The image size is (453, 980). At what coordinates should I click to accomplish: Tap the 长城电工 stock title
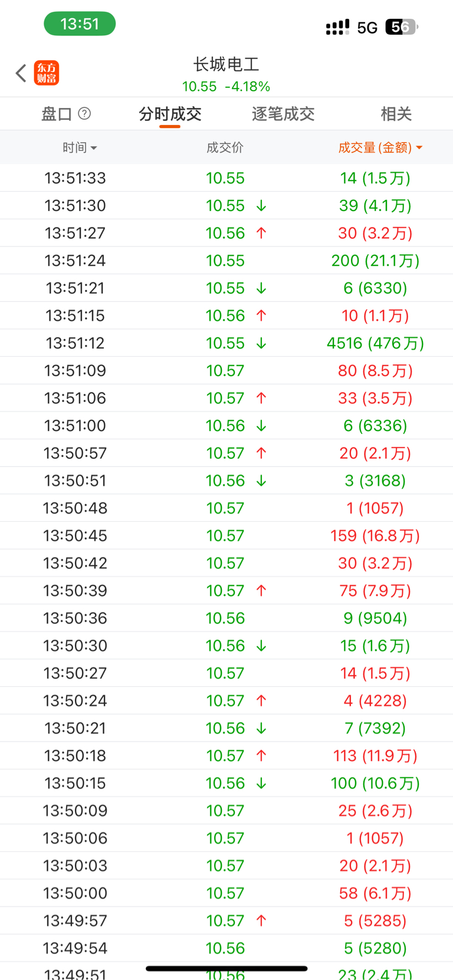point(226,64)
